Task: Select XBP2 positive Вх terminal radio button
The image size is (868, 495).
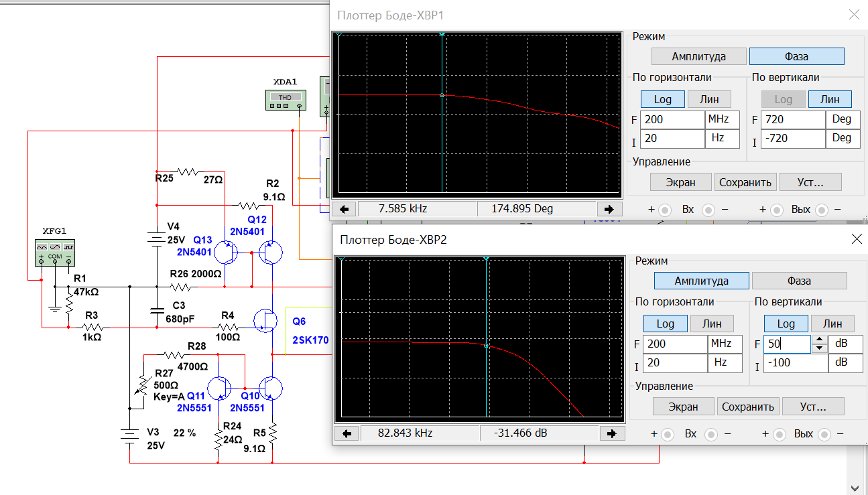Action: [668, 434]
